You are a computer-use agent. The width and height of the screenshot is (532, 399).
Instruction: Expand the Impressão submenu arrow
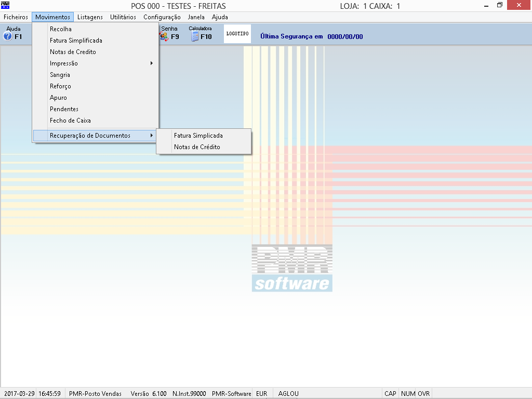tap(152, 63)
